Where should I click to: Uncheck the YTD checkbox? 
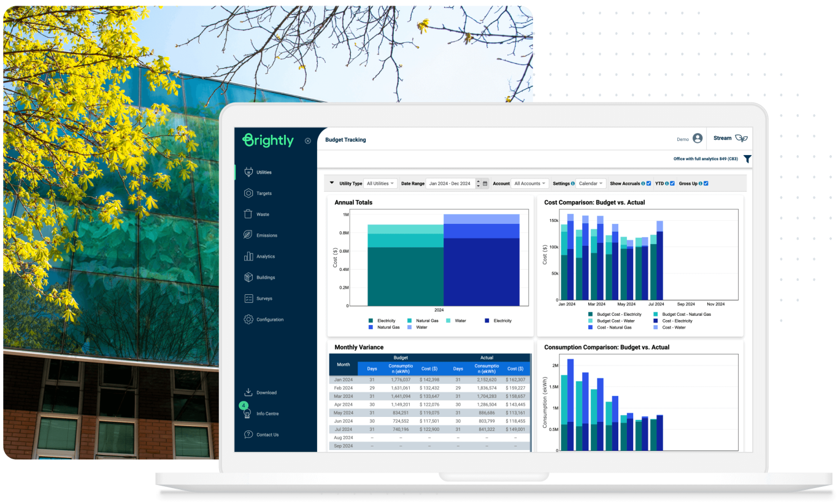click(x=672, y=183)
